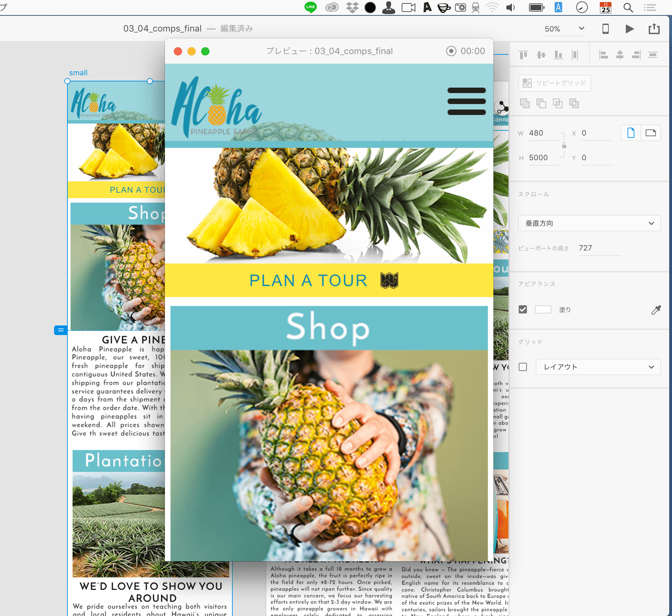Open Spotlight search magnifier

click(x=628, y=8)
